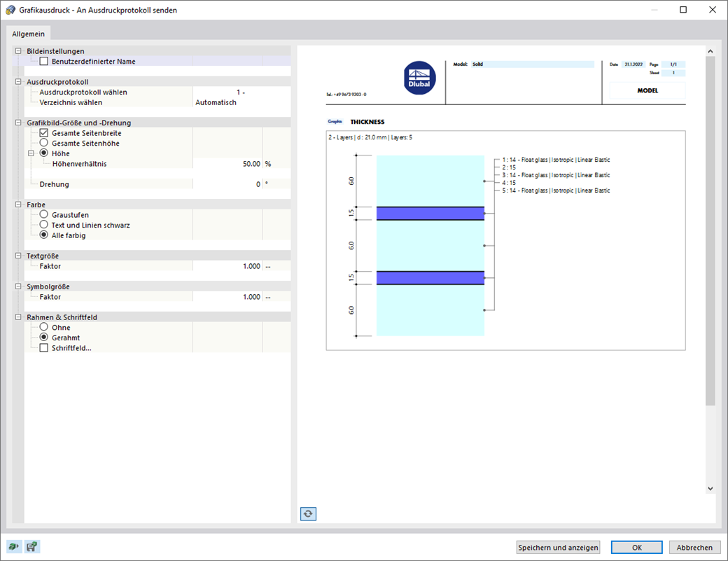
Task: Click lower blue layer in thickness graphic
Action: [430, 278]
